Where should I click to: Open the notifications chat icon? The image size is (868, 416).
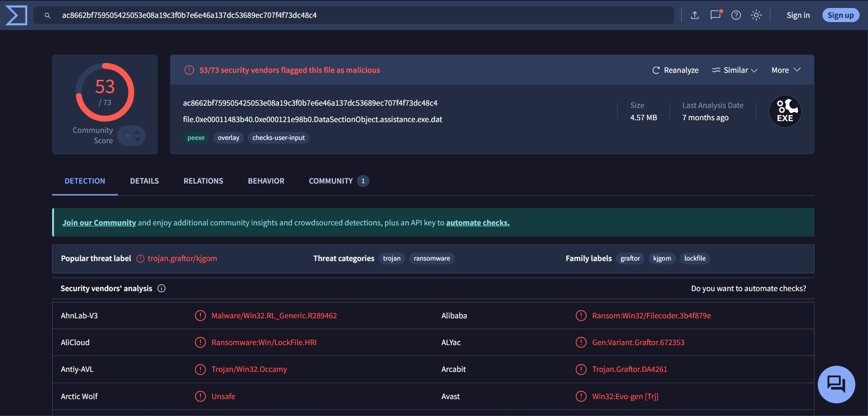tap(715, 15)
